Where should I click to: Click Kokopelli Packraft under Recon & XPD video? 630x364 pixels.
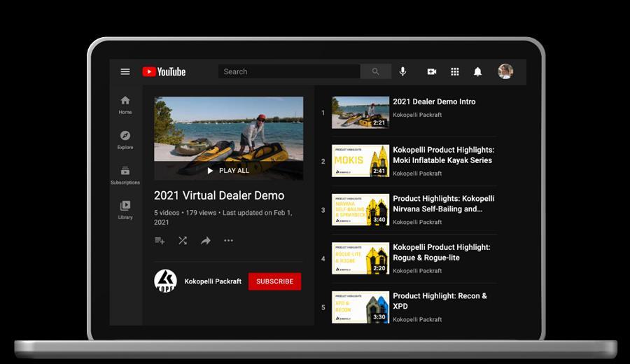pos(417,319)
